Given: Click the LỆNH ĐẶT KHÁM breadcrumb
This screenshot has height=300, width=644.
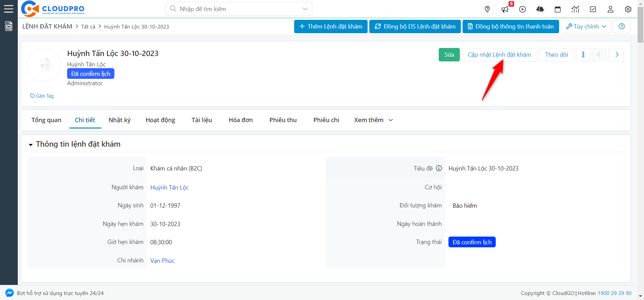Looking at the screenshot, I should pyautogui.click(x=47, y=27).
